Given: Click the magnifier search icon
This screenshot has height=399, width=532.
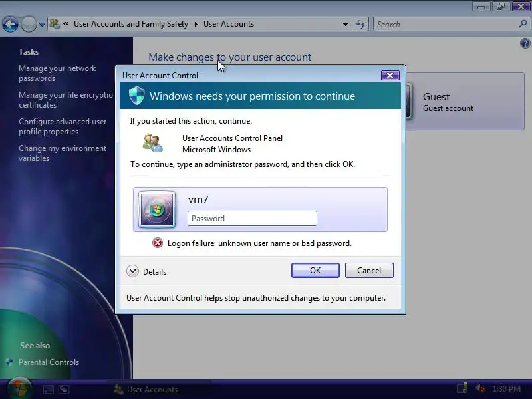Looking at the screenshot, I should tap(523, 24).
